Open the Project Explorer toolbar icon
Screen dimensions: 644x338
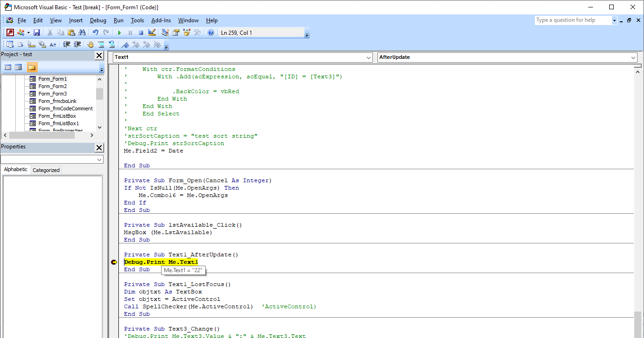165,32
